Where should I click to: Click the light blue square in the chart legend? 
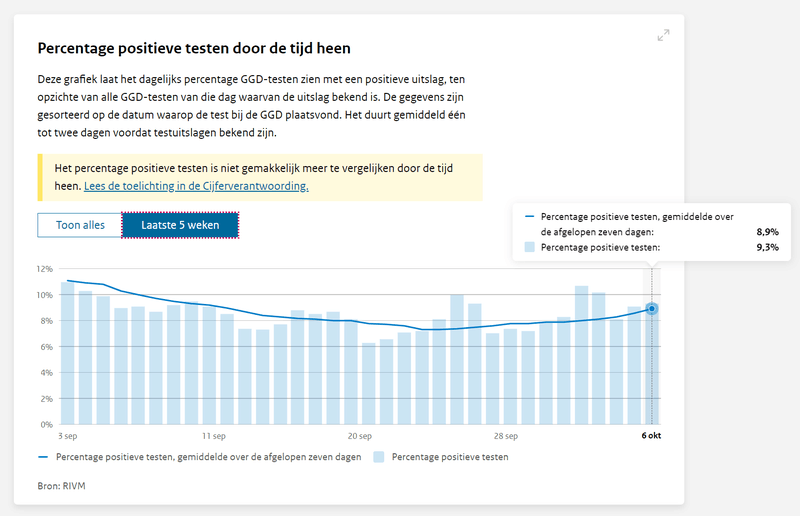(x=379, y=457)
